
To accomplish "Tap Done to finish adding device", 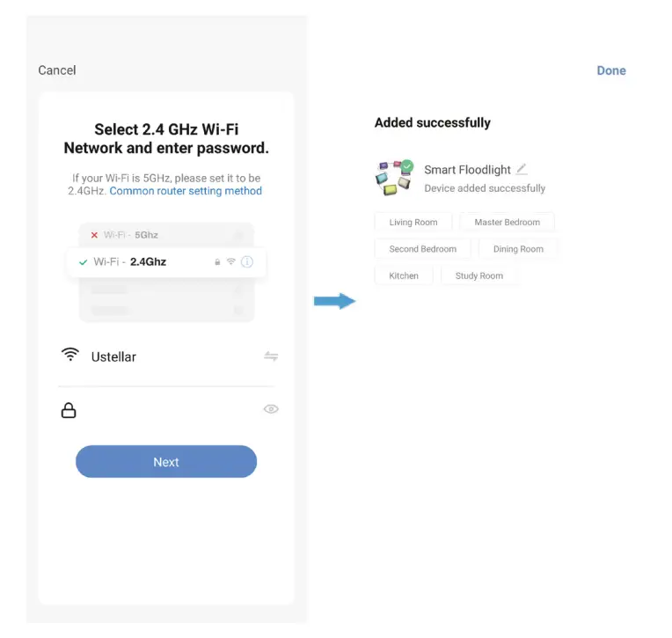I will point(611,70).
